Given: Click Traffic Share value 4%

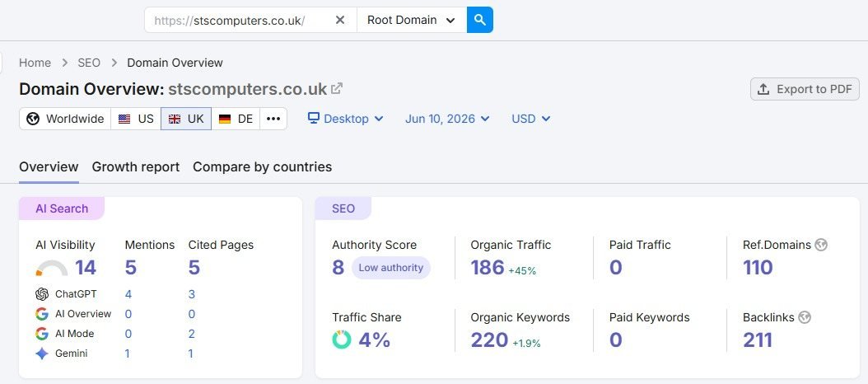Looking at the screenshot, I should 375,340.
